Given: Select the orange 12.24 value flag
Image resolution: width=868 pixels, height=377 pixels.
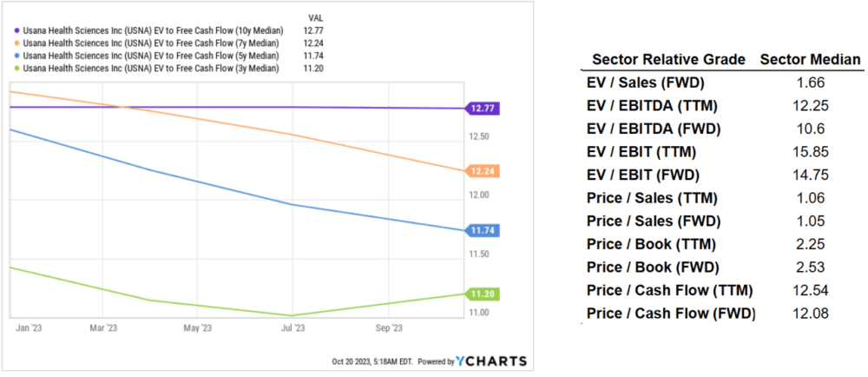Looking at the screenshot, I should [x=482, y=171].
